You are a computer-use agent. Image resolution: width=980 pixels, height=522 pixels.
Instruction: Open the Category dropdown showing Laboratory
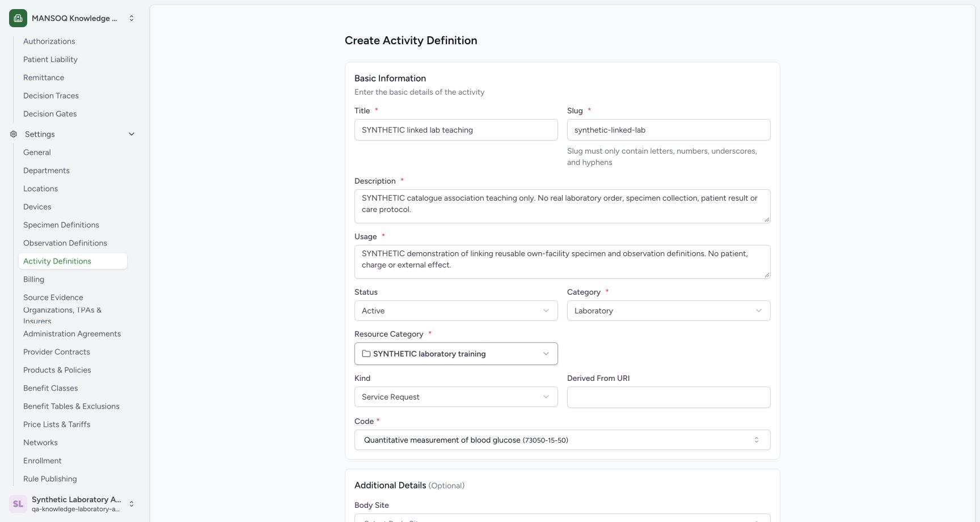click(669, 311)
